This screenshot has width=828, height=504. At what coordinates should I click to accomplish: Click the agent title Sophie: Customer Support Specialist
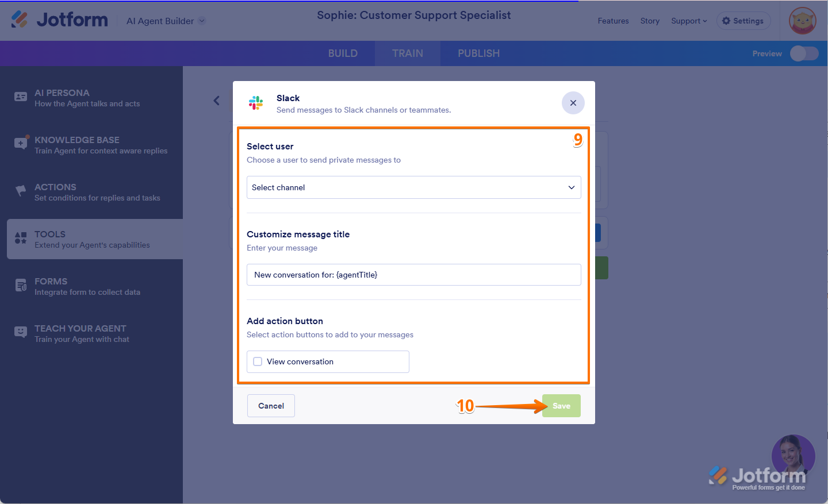coord(414,15)
